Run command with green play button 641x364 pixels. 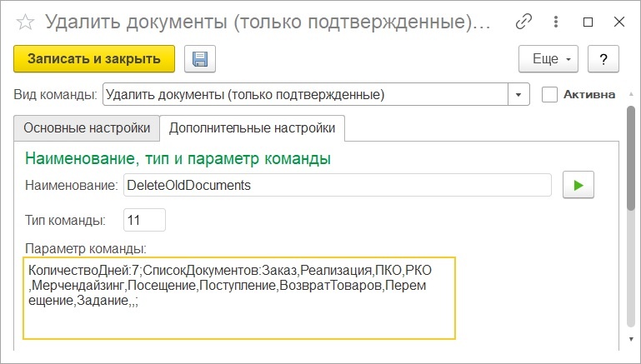(x=578, y=185)
